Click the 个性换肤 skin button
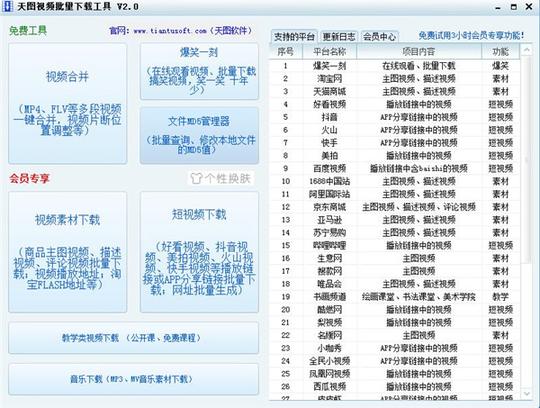The height and width of the screenshot is (408, 540). pos(221,178)
